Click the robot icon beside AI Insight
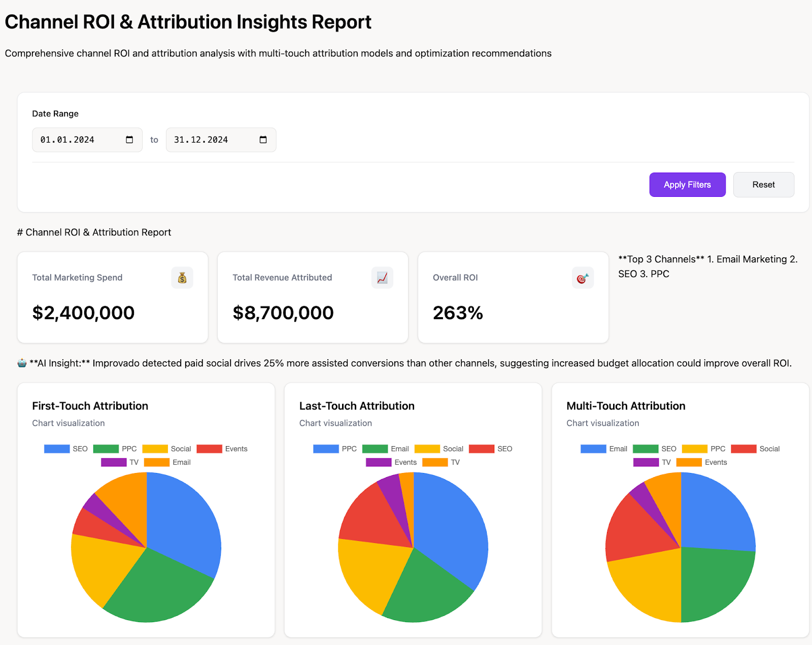812x645 pixels. pos(22,363)
